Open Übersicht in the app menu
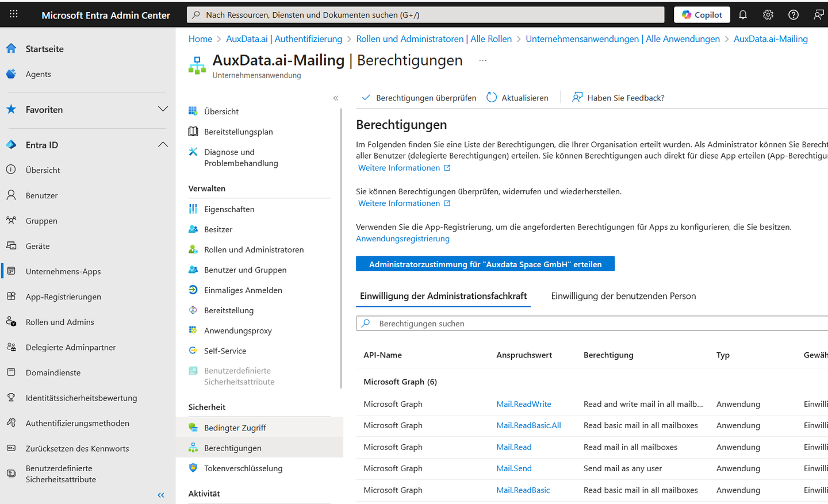 221,111
